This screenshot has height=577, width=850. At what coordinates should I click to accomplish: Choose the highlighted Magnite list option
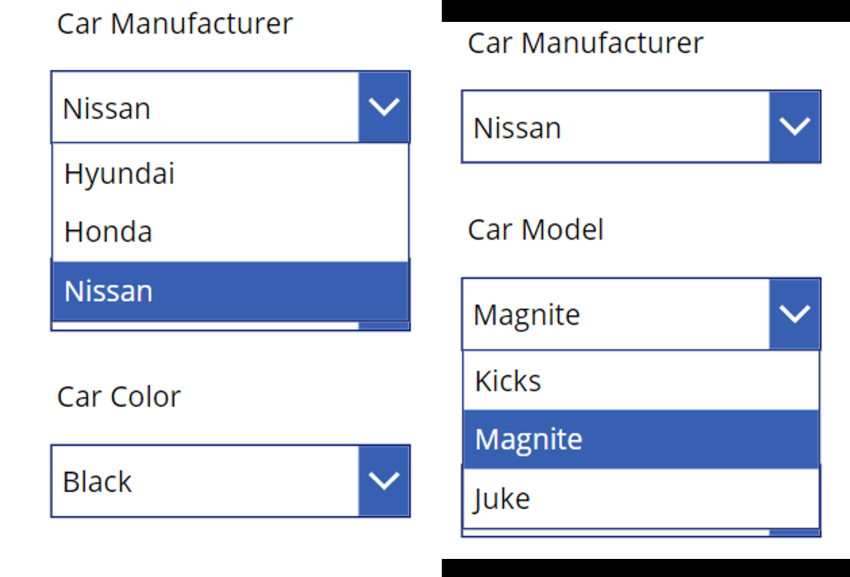click(641, 439)
